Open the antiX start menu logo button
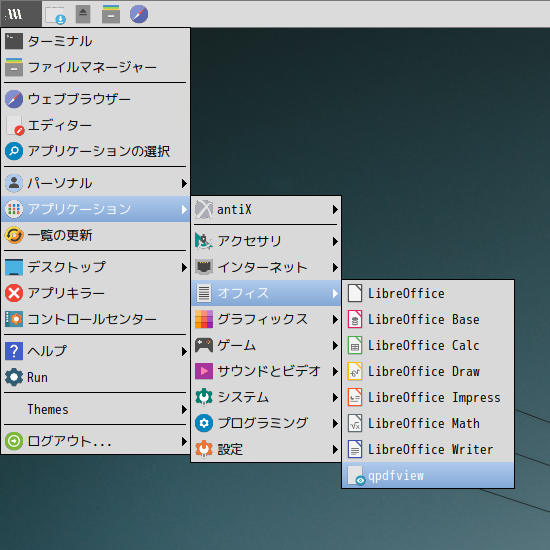 point(21,14)
